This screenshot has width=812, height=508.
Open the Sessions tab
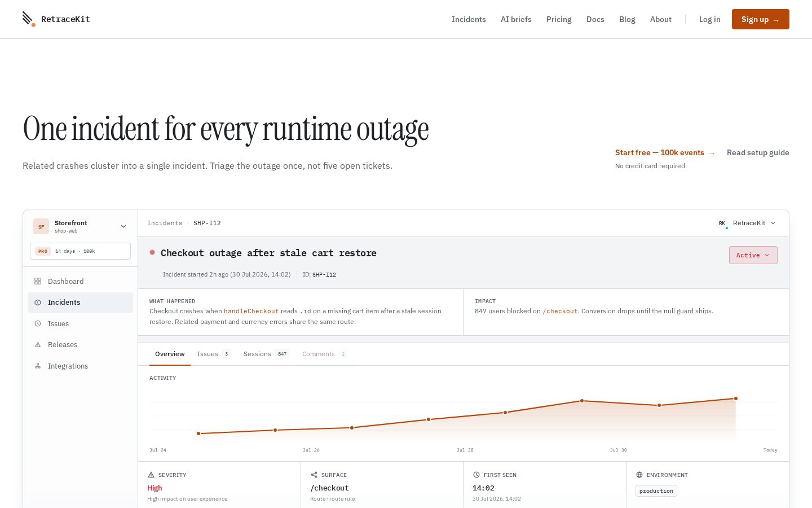[266, 354]
